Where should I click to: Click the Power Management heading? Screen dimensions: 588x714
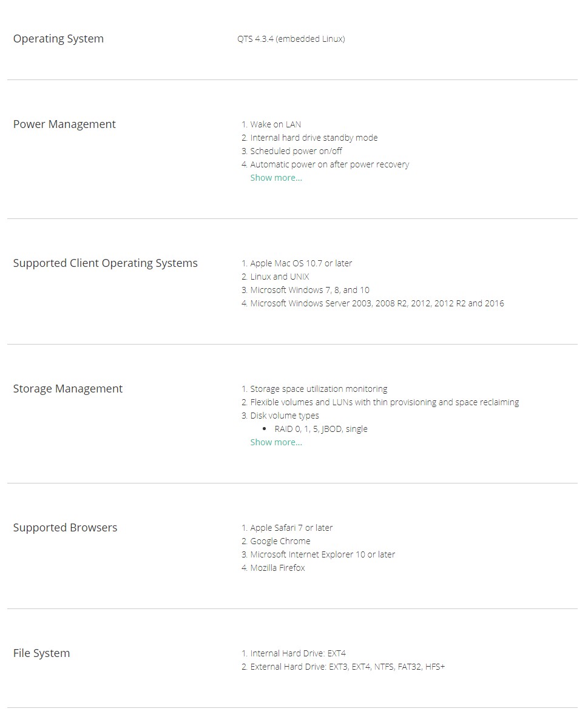click(64, 124)
